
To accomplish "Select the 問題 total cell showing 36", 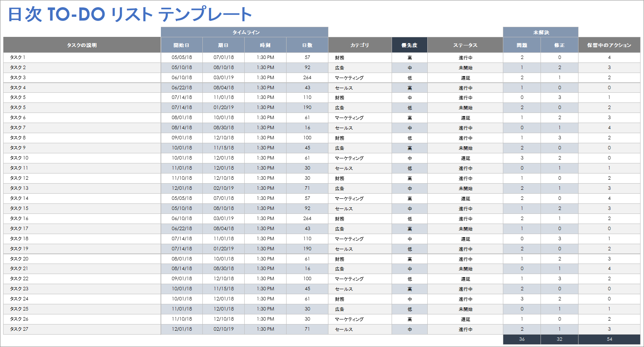I will click(x=522, y=339).
